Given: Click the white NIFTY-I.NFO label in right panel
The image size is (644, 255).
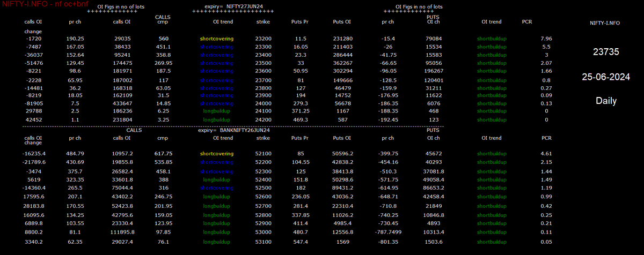Looking at the screenshot, I should coord(605,23).
